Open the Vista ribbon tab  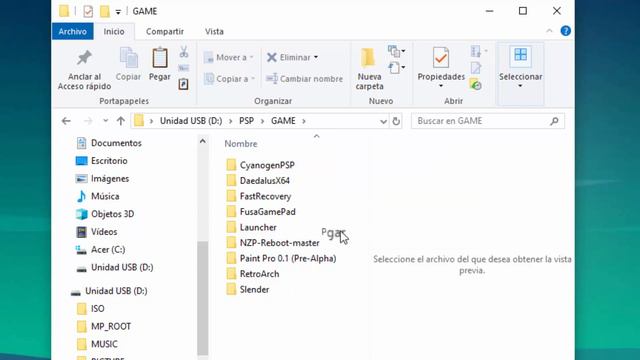coord(214,31)
